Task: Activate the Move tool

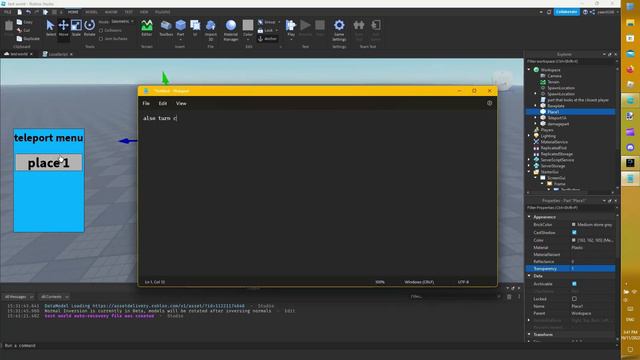Action: [x=63, y=27]
